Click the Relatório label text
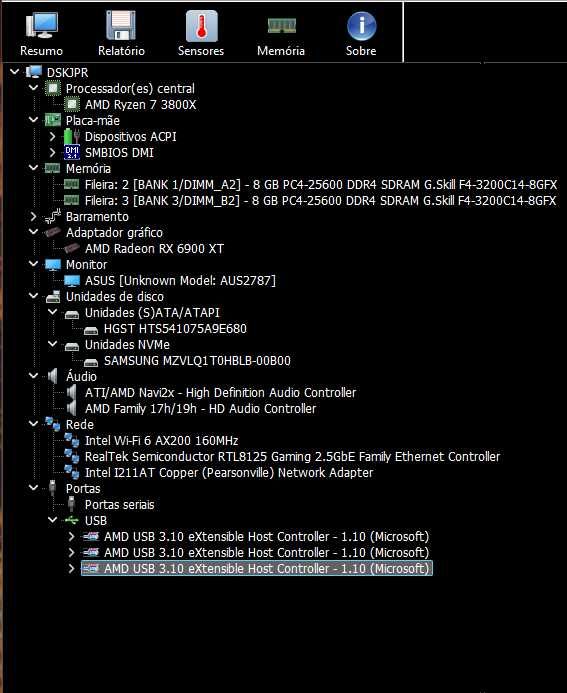The image size is (567, 693). [x=121, y=51]
